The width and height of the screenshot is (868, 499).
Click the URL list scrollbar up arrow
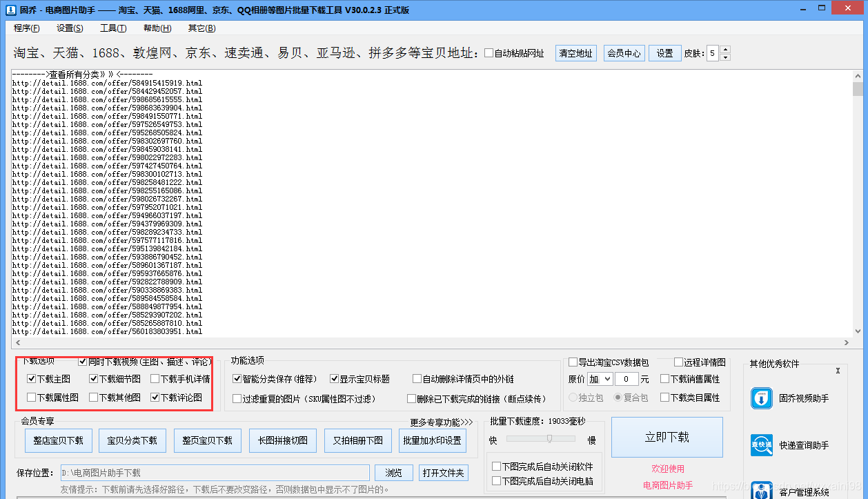858,75
